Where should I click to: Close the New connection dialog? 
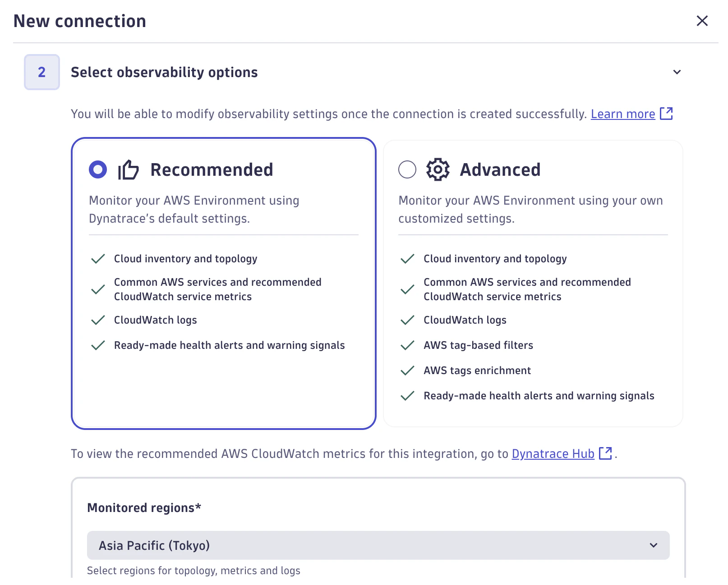tap(702, 21)
